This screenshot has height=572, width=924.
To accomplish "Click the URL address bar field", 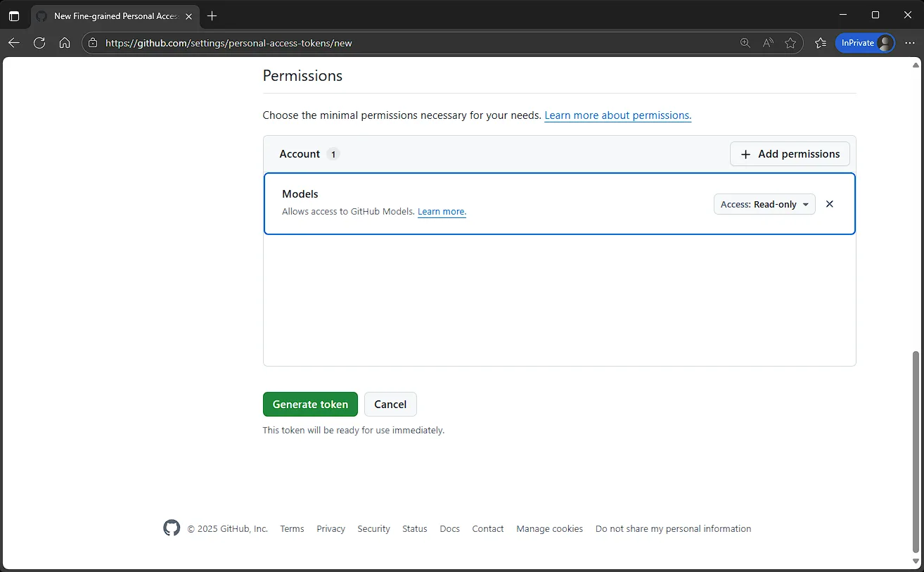I will tap(415, 43).
